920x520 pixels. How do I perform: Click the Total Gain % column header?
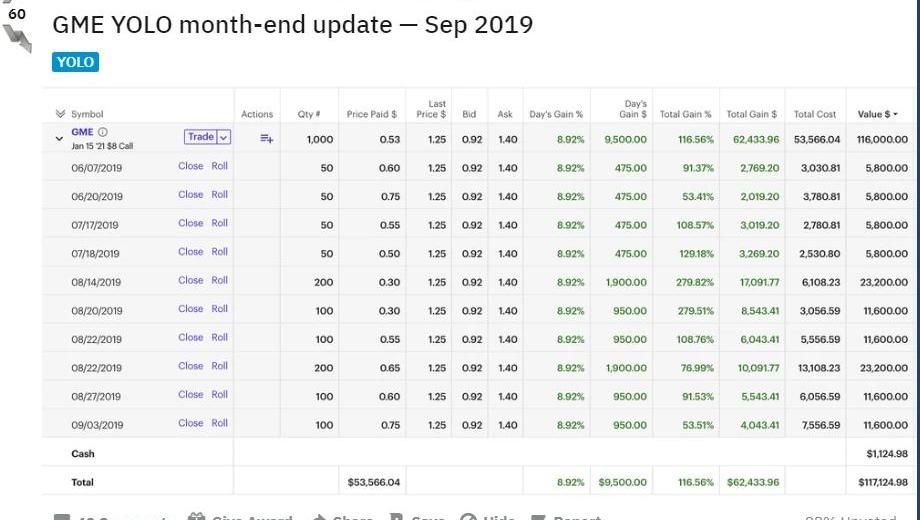tap(685, 114)
